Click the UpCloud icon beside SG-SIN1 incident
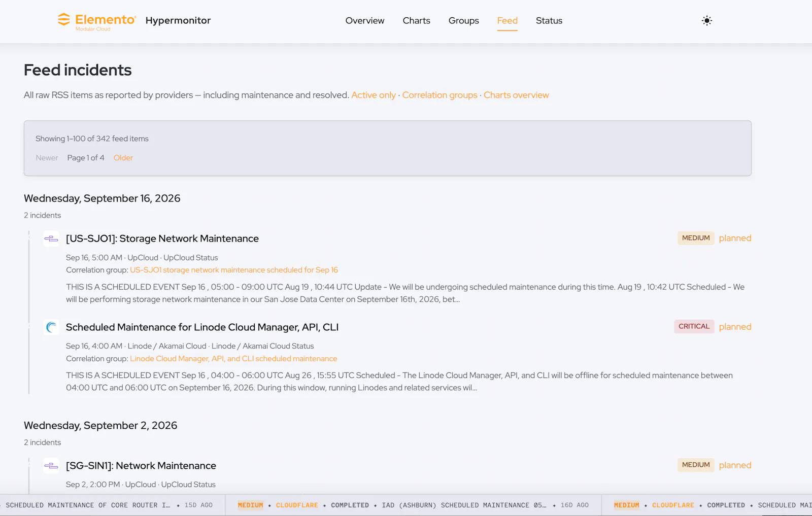The width and height of the screenshot is (812, 516). point(51,466)
